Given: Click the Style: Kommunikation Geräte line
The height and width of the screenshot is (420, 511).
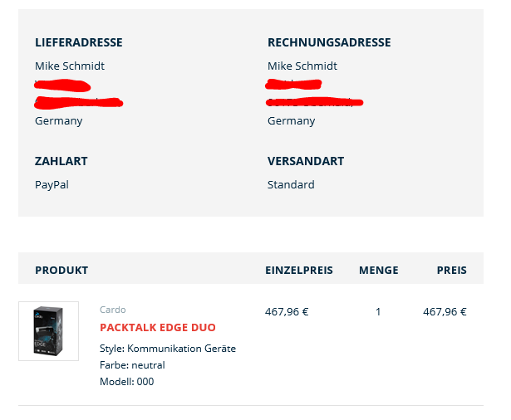Looking at the screenshot, I should coord(168,349).
